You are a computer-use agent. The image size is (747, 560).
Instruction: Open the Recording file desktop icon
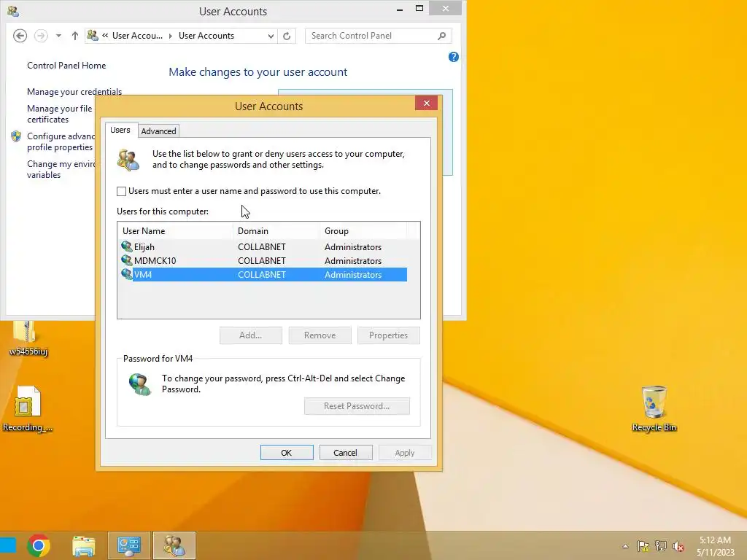[27, 402]
